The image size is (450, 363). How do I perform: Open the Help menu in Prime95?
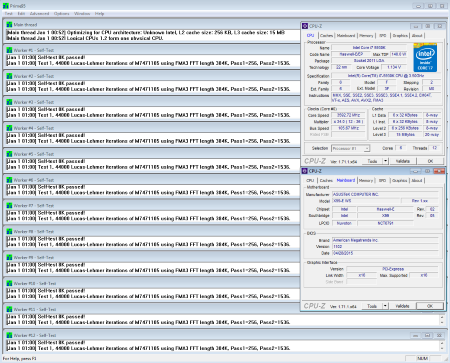[99, 14]
